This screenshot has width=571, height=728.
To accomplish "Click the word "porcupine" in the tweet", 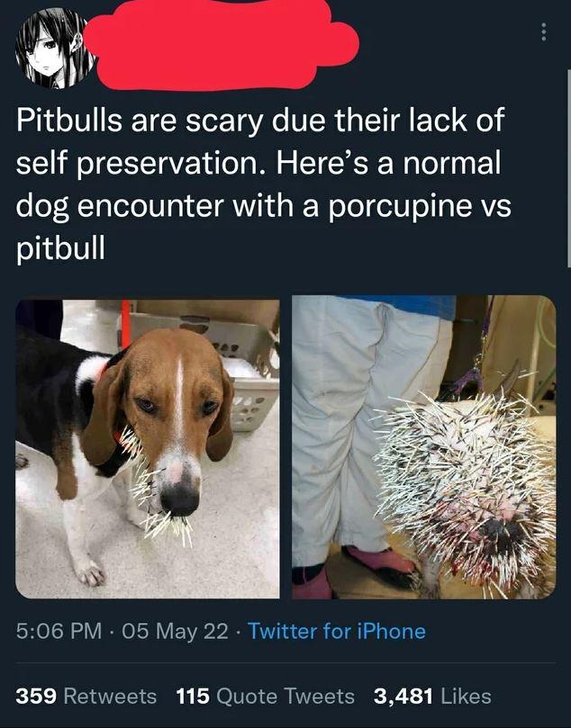I will click(x=401, y=207).
